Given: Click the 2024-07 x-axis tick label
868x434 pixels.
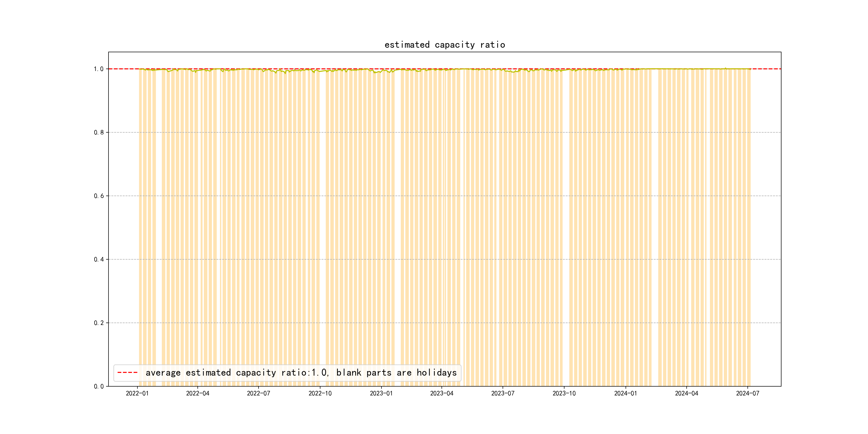Looking at the screenshot, I should click(x=748, y=394).
